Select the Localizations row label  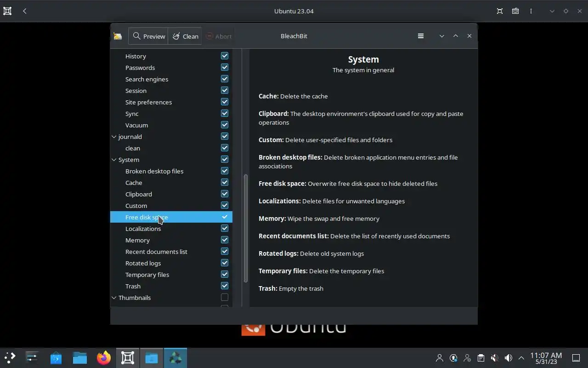click(143, 229)
